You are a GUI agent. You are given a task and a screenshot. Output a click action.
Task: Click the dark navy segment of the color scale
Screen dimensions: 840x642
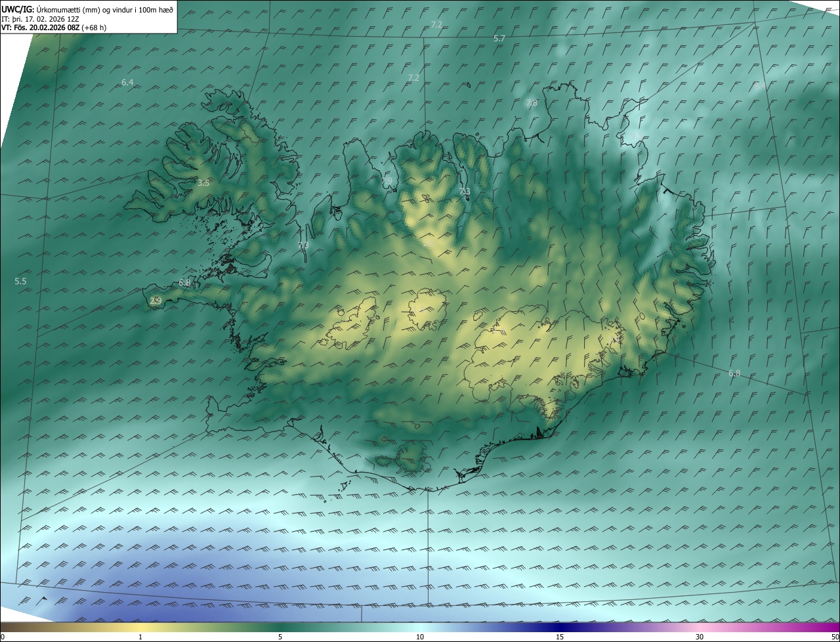click(x=560, y=627)
